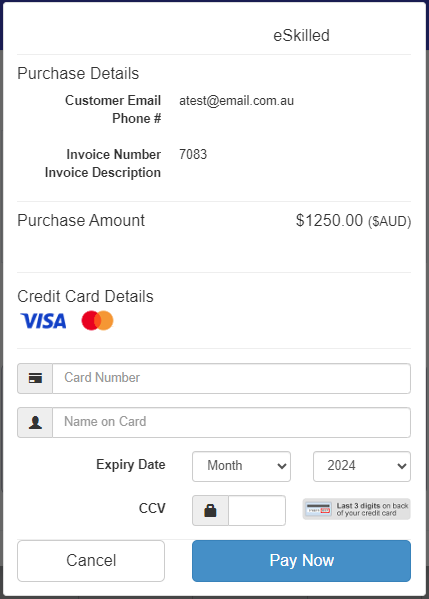Click the Month dropdown chevron arrow
This screenshot has width=429, height=599.
tap(282, 466)
